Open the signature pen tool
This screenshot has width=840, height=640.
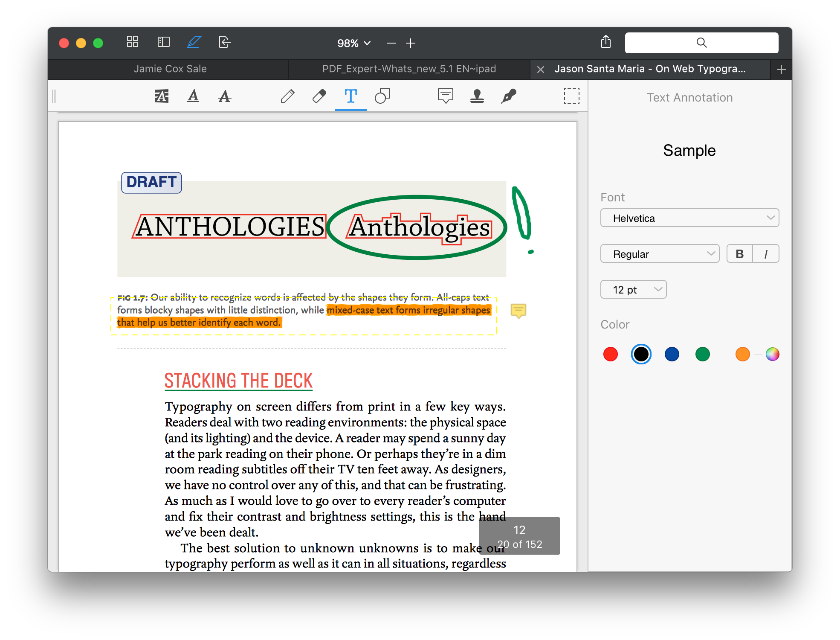(508, 96)
